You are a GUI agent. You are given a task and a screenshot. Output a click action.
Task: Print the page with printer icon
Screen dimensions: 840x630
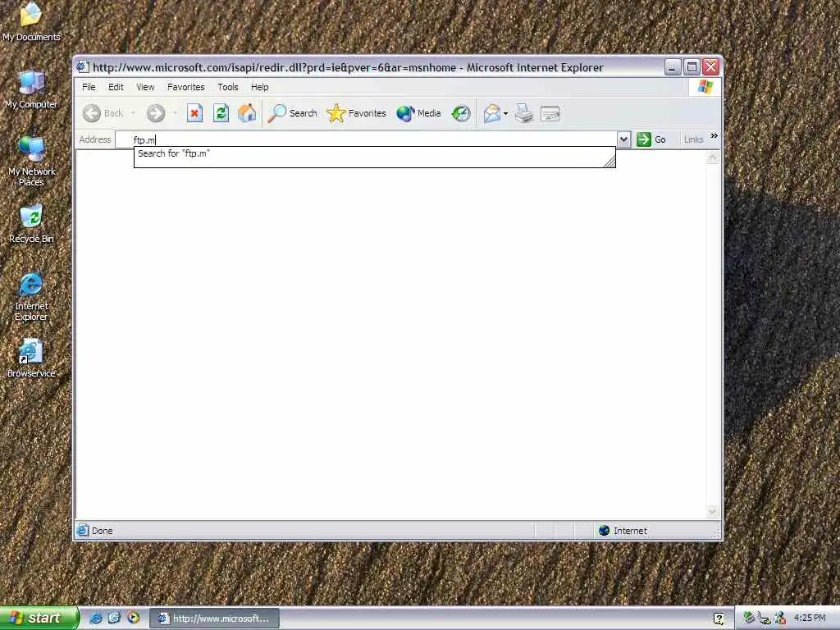pyautogui.click(x=524, y=113)
